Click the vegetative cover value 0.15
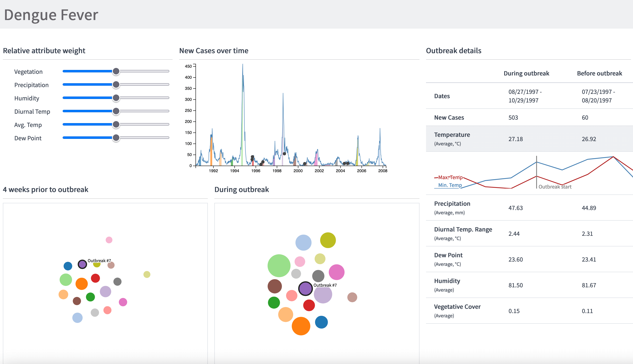The image size is (633, 364). [x=514, y=311]
